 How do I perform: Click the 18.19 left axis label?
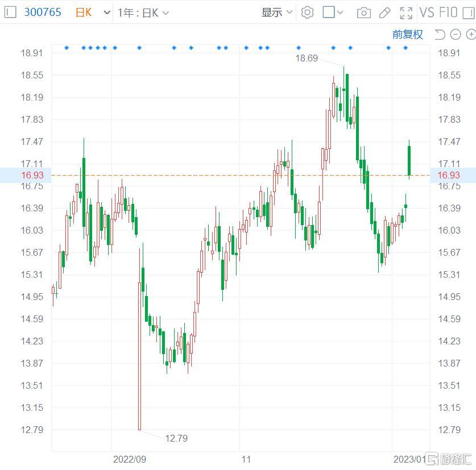click(32, 97)
